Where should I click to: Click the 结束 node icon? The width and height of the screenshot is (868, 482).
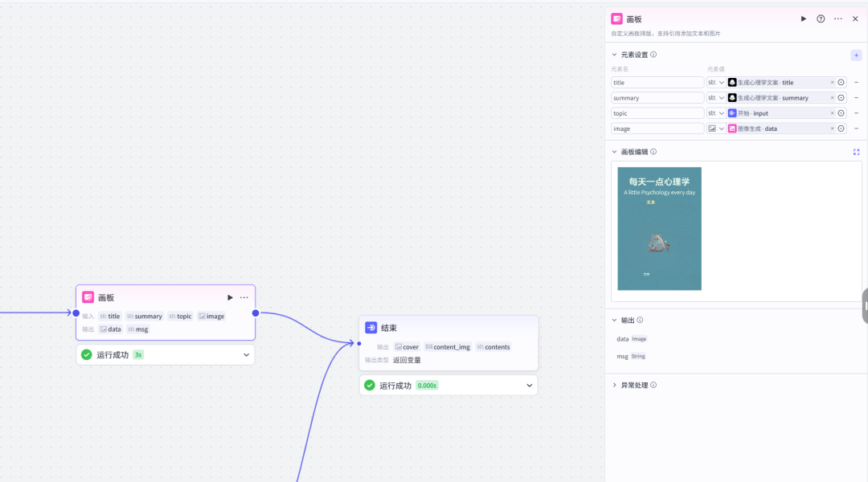[371, 328]
